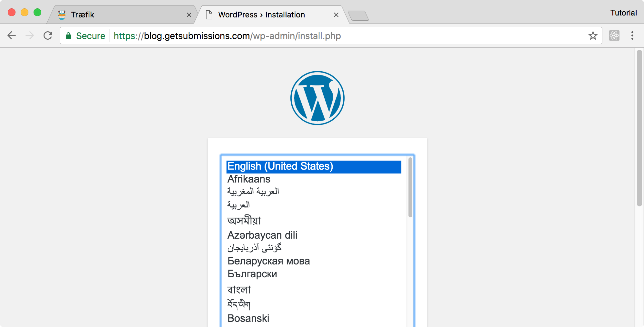The height and width of the screenshot is (327, 644).
Task: Open a new browser tab
Action: (358, 15)
